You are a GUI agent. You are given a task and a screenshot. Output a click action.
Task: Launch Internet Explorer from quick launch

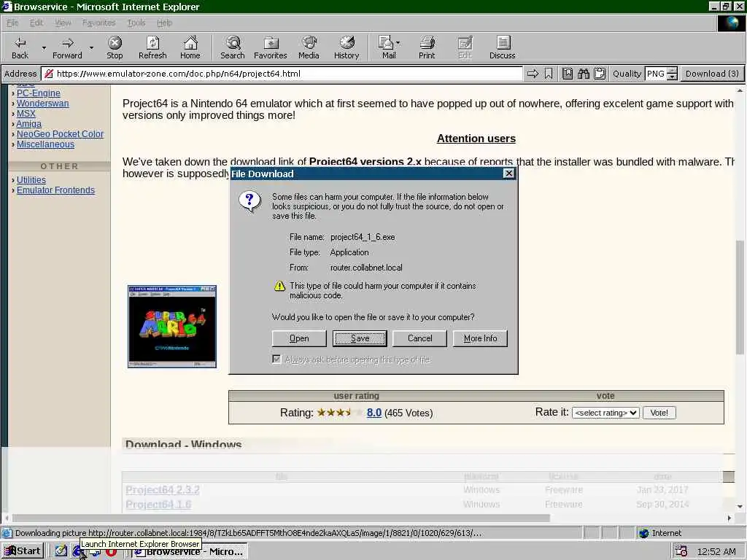(77, 551)
